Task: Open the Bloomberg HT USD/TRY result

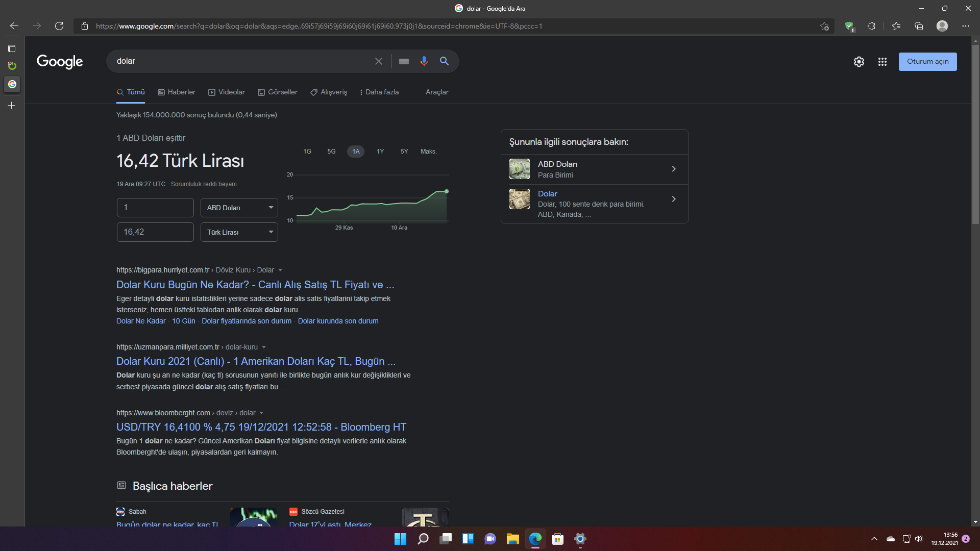Action: pyautogui.click(x=261, y=427)
